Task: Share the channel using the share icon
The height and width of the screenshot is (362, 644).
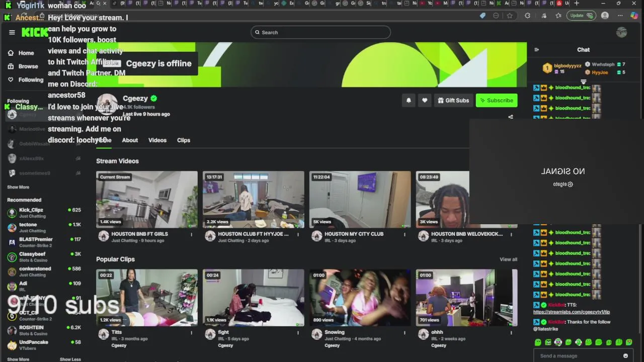Action: [x=511, y=117]
